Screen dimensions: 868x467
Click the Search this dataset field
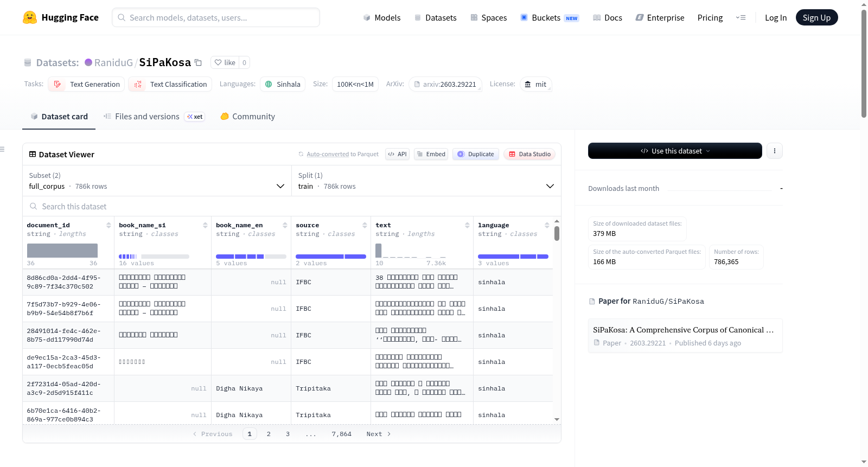[292, 207]
